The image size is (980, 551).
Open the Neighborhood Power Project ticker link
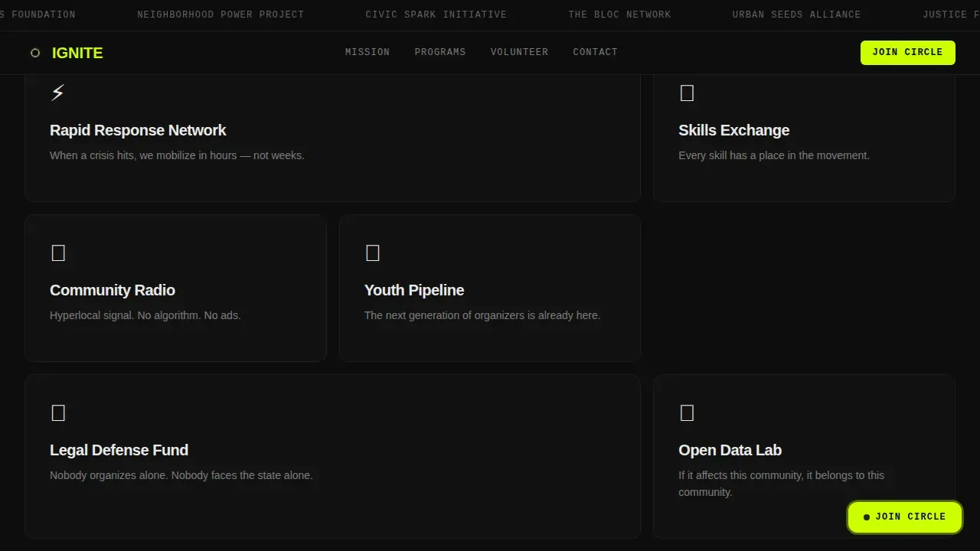(x=220, y=15)
